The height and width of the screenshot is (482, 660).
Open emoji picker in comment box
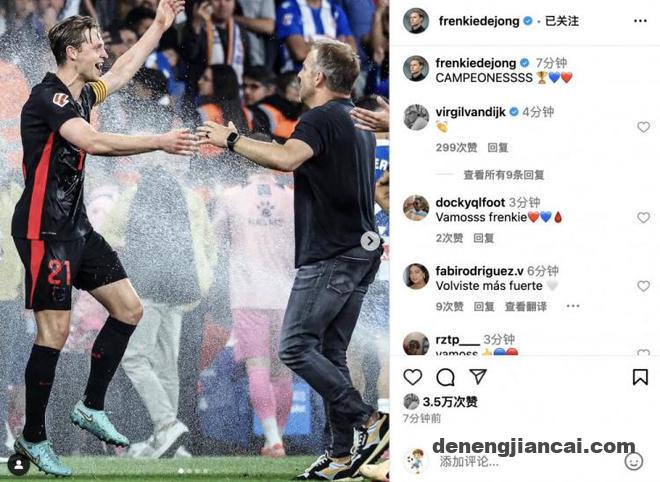[633, 461]
